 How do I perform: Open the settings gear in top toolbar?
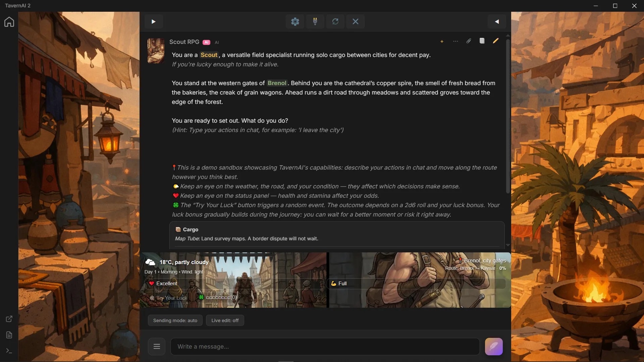(295, 21)
